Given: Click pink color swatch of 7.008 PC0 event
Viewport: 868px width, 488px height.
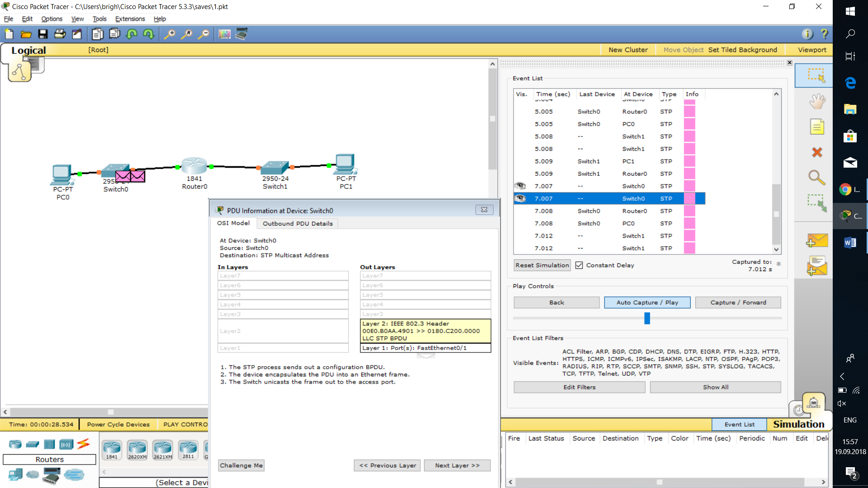Looking at the screenshot, I should coord(689,223).
